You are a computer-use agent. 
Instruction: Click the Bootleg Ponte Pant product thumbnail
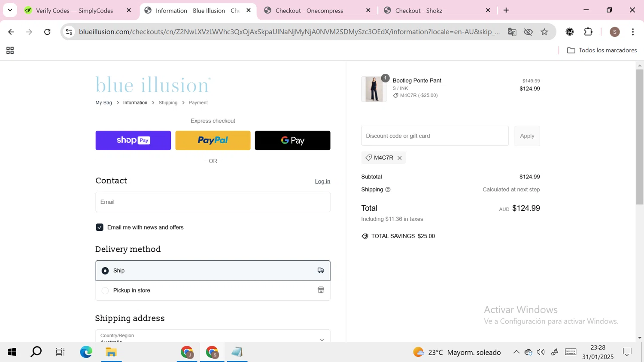pos(374,89)
